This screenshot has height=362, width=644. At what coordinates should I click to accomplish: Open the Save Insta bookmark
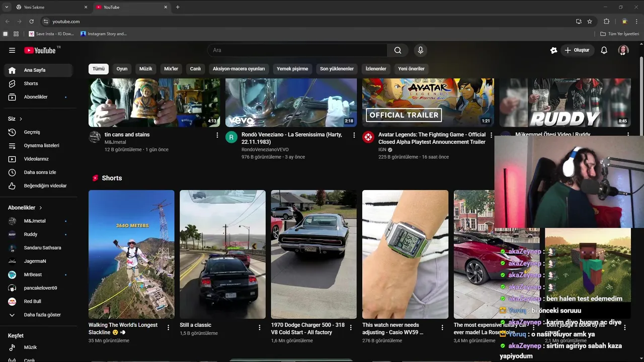[51, 34]
